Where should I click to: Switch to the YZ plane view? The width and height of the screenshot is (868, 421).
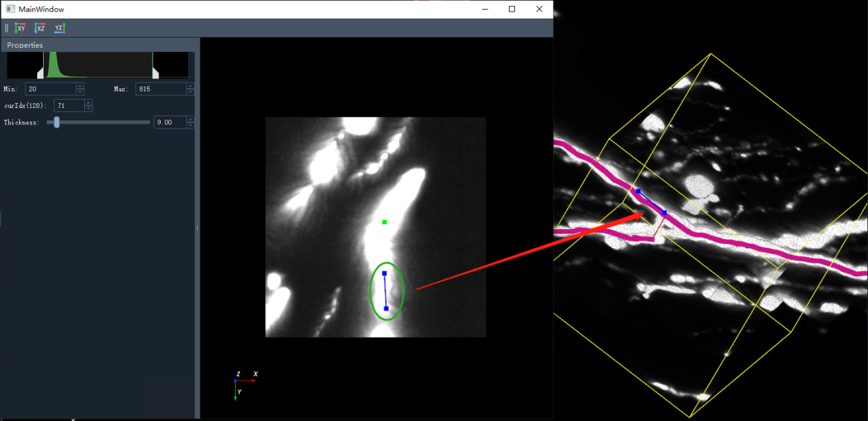coord(60,28)
